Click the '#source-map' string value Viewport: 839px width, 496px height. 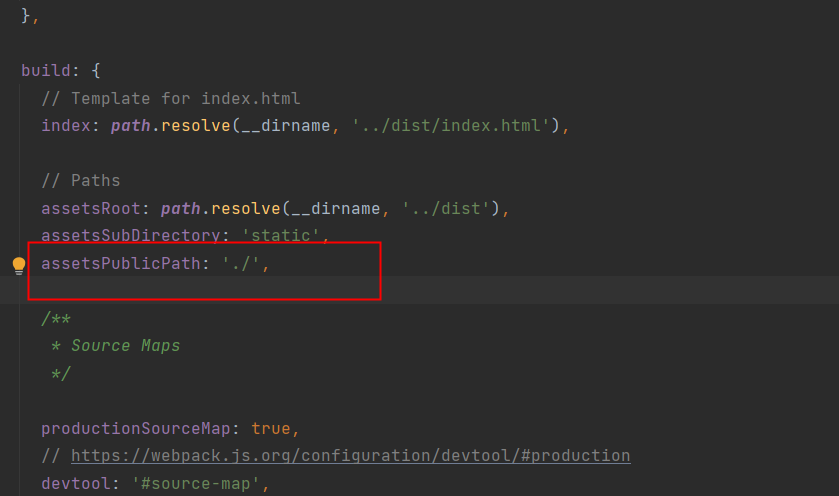click(196, 483)
